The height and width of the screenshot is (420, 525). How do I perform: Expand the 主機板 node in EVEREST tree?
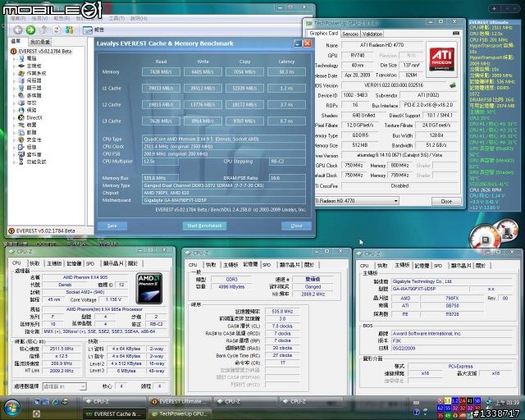[x=14, y=66]
